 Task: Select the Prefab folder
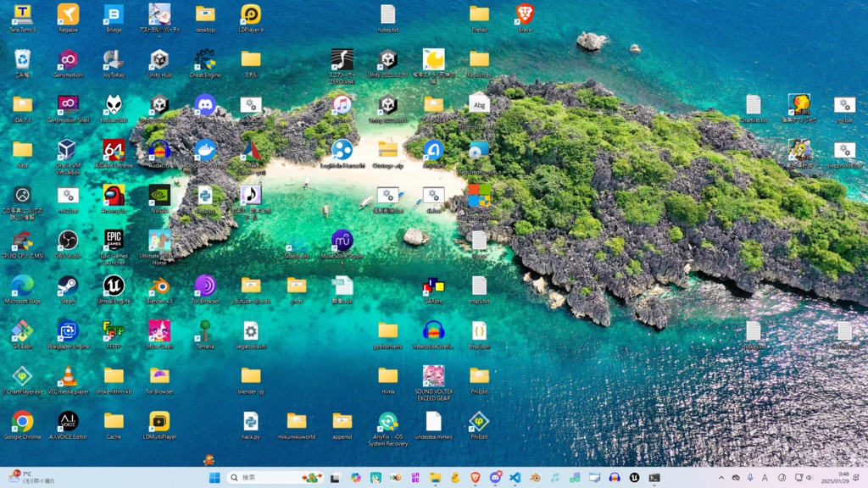(480, 19)
